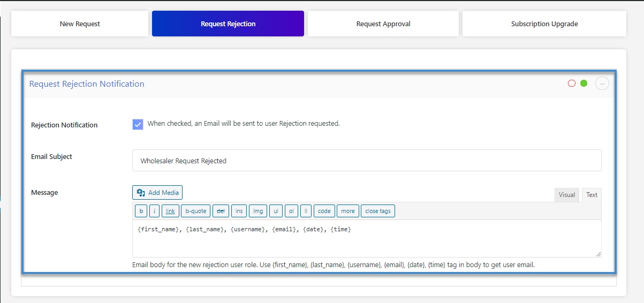Image resolution: width=644 pixels, height=303 pixels.
Task: Click the ol list quicktag button
Action: tap(291, 211)
